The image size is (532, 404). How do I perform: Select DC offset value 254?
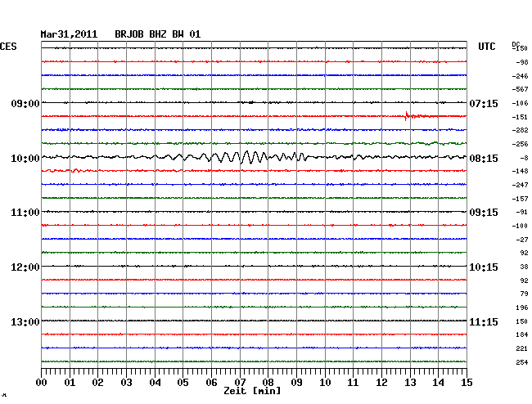pyautogui.click(x=522, y=362)
